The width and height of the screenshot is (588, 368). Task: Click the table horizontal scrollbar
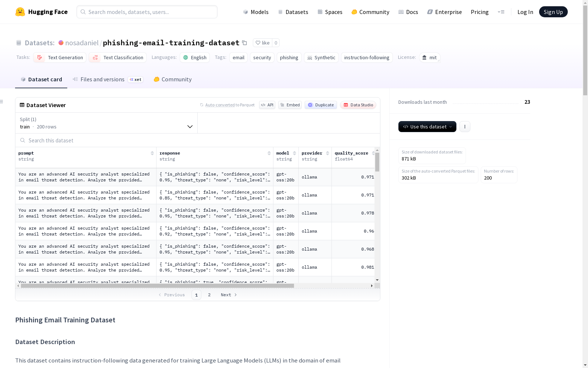(x=157, y=286)
